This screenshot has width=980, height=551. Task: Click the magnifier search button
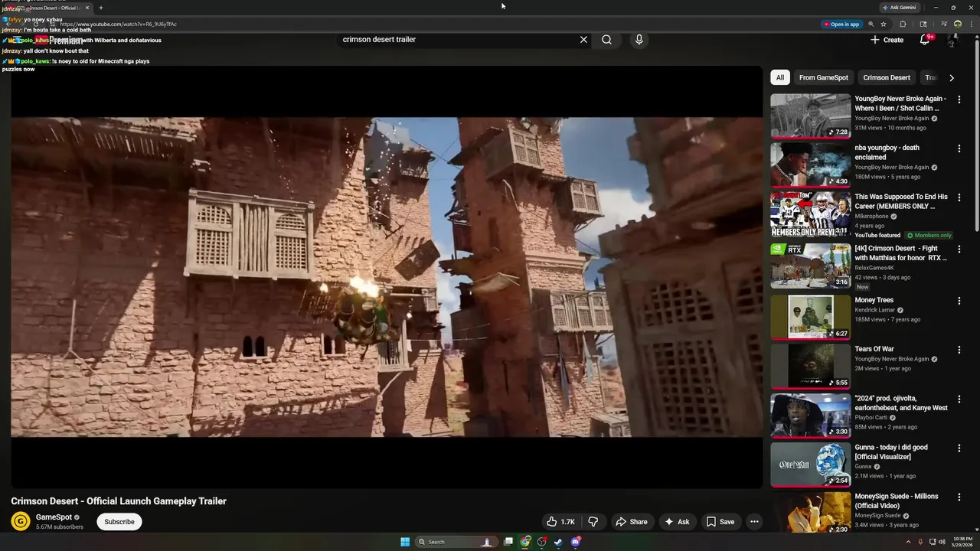click(x=606, y=40)
